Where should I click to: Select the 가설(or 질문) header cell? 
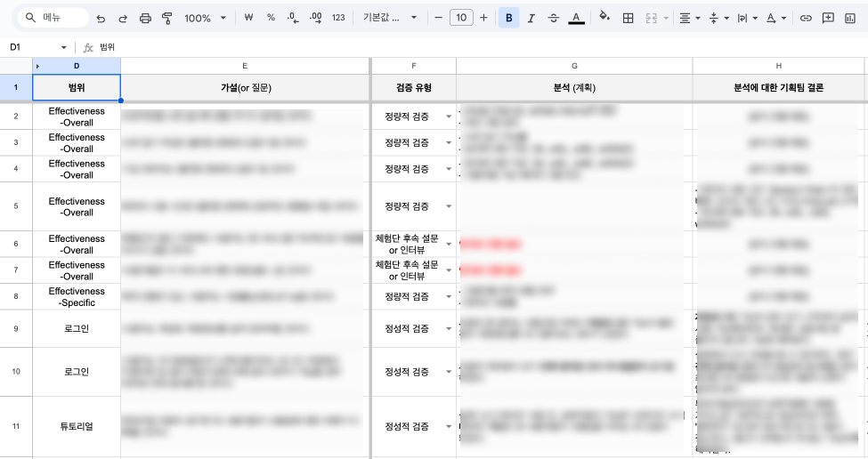point(245,87)
